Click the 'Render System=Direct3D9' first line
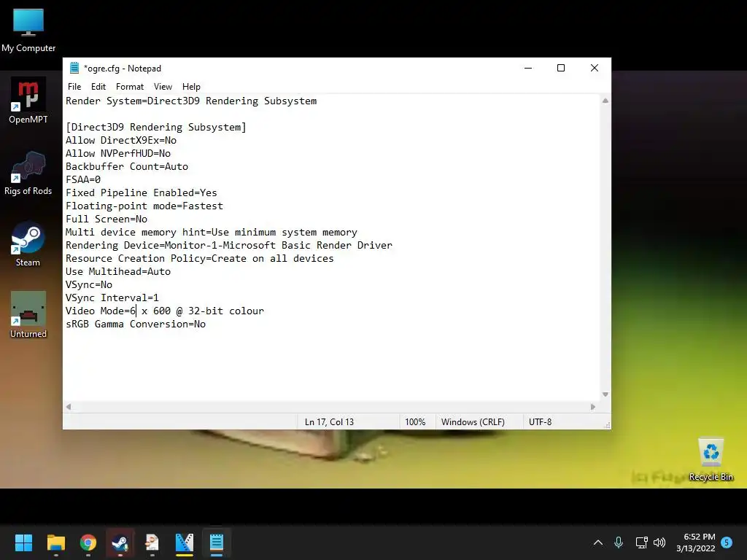Viewport: 747px width, 560px height. (191, 101)
